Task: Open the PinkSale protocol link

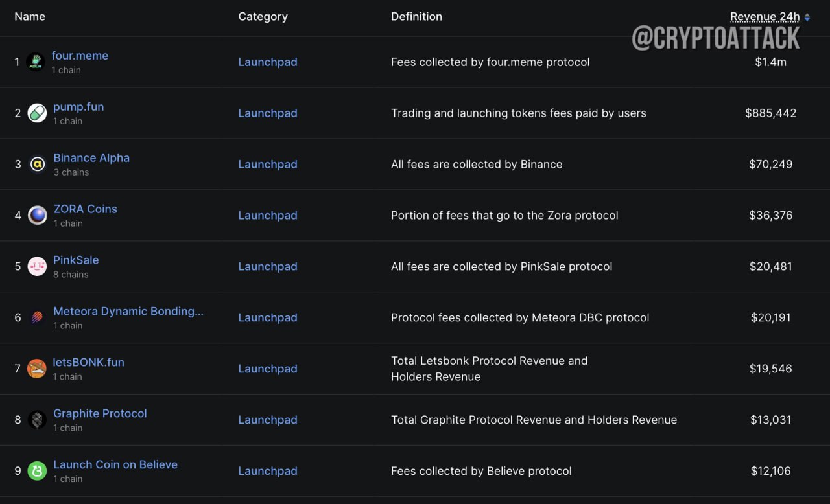Action: tap(76, 260)
